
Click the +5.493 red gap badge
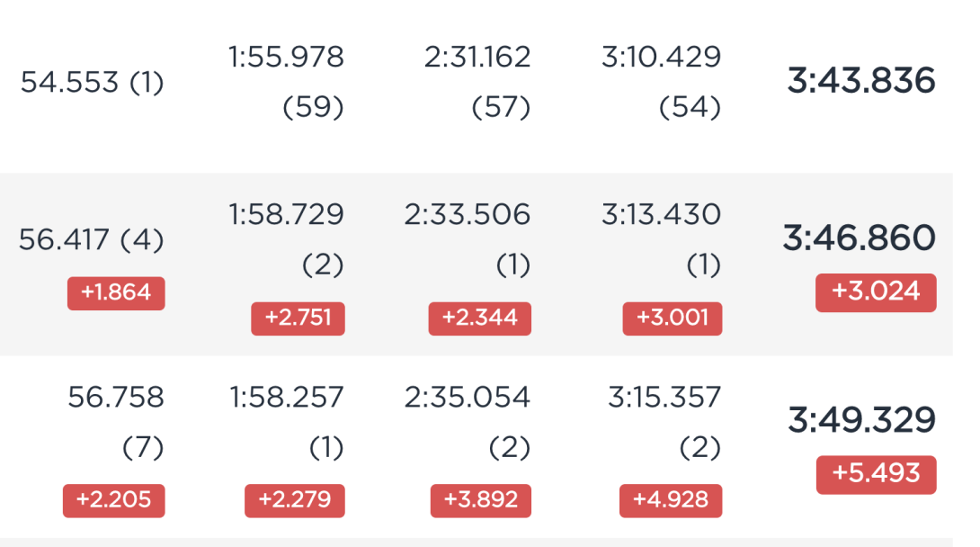point(877,474)
